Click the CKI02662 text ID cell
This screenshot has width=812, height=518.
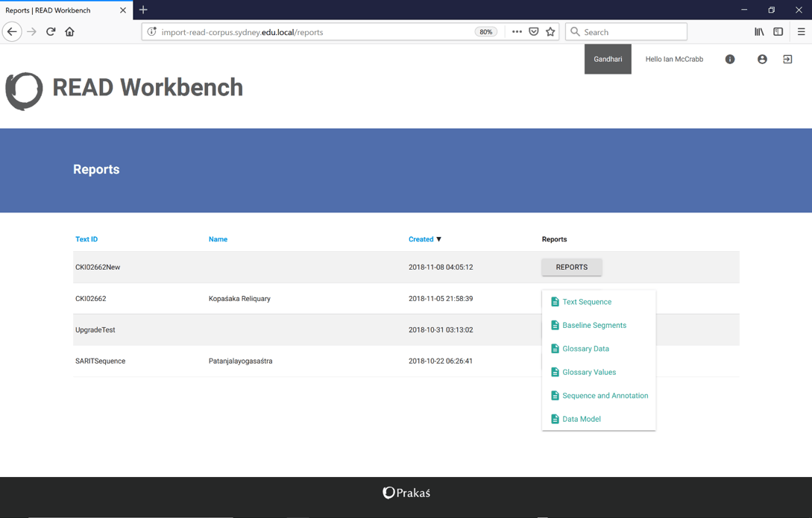(91, 299)
